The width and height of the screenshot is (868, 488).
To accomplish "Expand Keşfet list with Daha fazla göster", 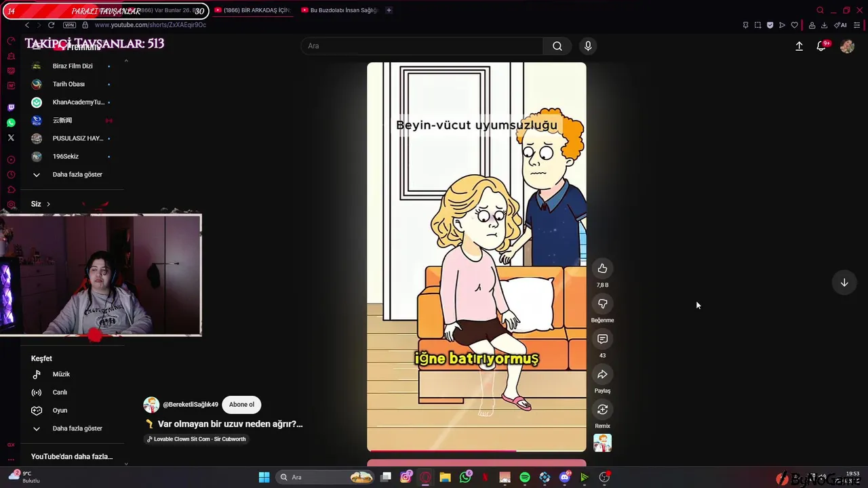I will pos(71,428).
